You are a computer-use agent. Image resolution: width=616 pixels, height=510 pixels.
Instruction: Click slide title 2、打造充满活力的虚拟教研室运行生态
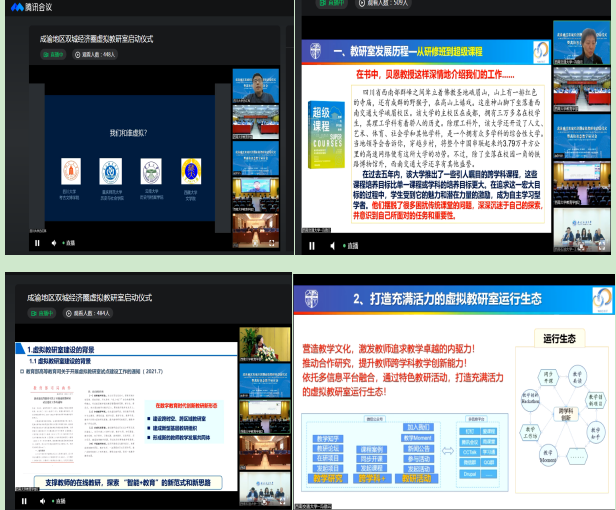[447, 299]
